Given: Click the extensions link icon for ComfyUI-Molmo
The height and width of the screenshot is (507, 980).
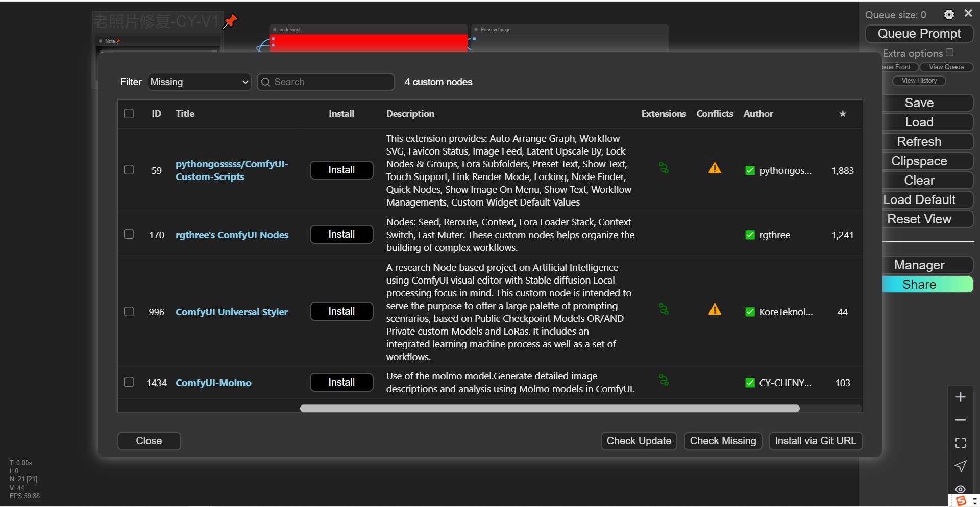Looking at the screenshot, I should pos(664,380).
